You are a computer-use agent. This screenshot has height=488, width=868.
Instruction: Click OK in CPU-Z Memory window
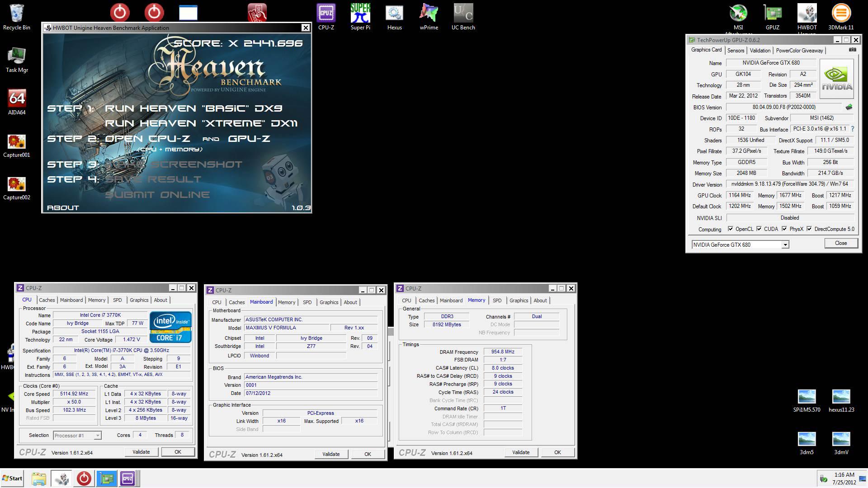click(x=557, y=452)
